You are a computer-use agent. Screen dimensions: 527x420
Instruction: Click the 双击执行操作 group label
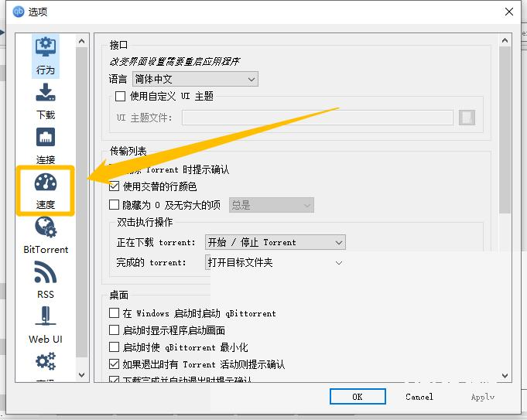145,222
